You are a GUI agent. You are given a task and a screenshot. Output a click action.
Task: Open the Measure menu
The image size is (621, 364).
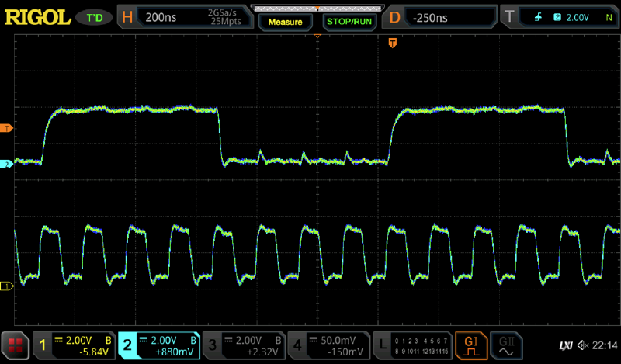[x=285, y=22]
